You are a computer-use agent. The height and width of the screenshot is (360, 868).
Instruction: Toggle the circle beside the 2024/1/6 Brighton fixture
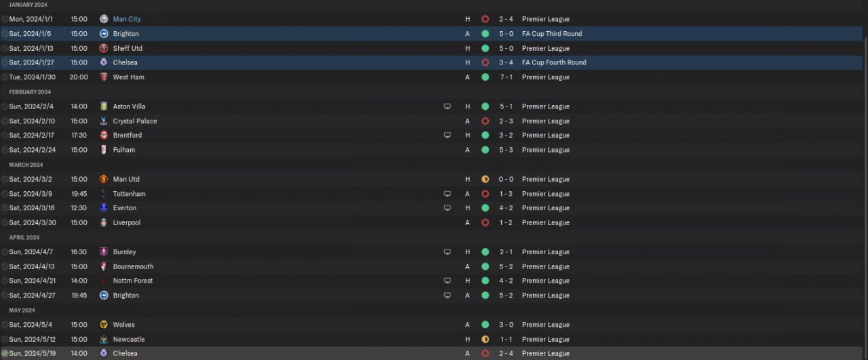click(x=5, y=33)
